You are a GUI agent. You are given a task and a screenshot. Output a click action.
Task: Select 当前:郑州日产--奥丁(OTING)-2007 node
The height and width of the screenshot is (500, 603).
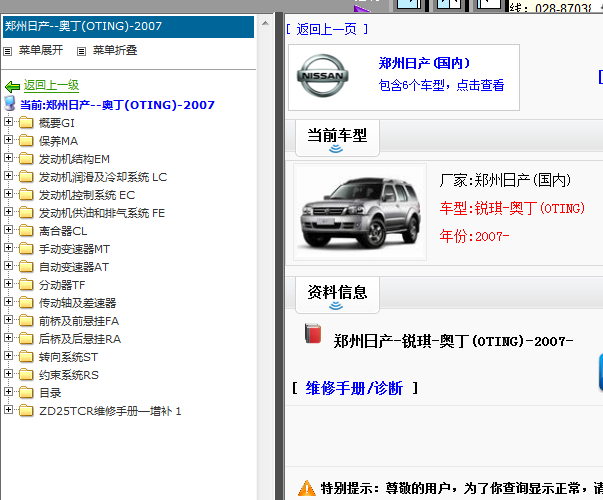pos(117,105)
